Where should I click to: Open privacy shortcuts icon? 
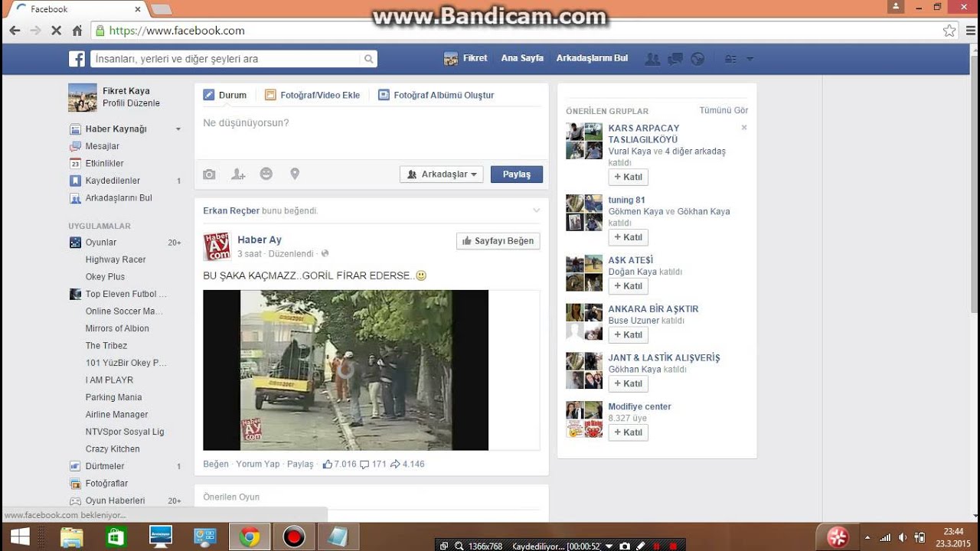[731, 58]
